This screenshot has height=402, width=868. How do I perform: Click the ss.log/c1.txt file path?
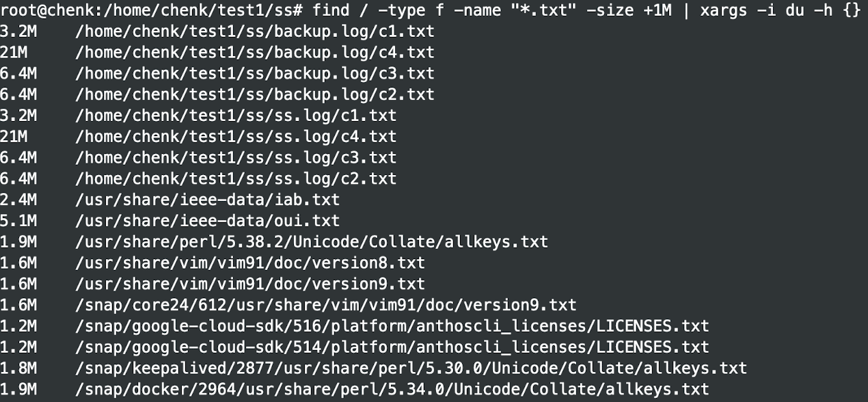click(236, 116)
